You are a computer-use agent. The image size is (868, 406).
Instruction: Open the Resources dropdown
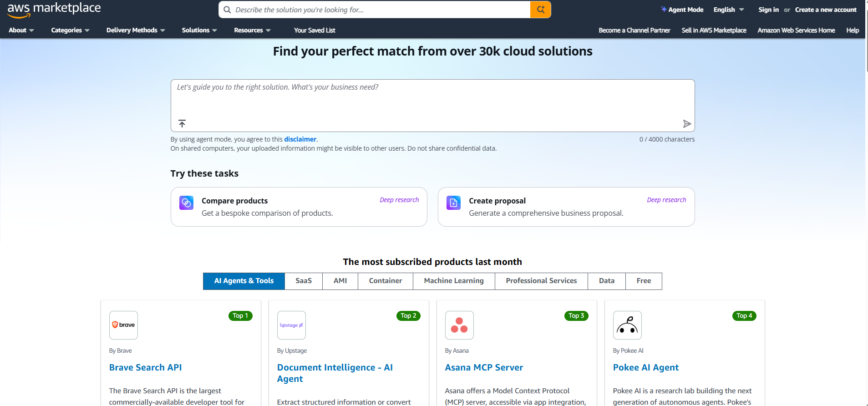252,30
